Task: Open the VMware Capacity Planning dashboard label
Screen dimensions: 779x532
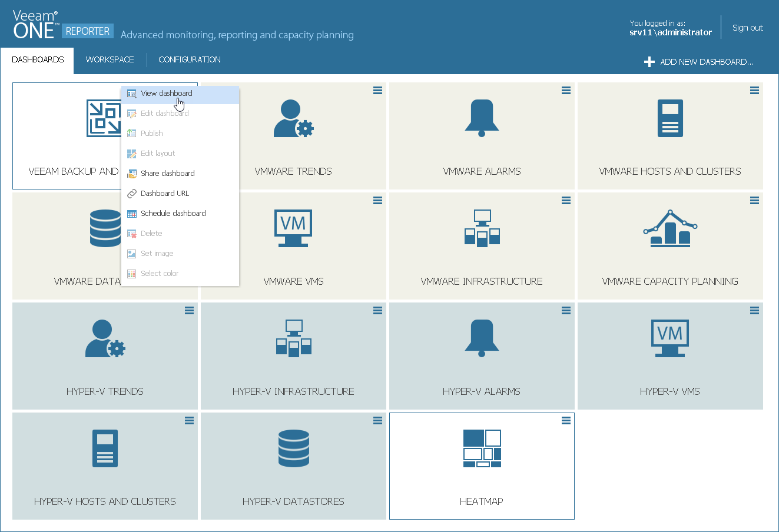Action: [x=670, y=282]
